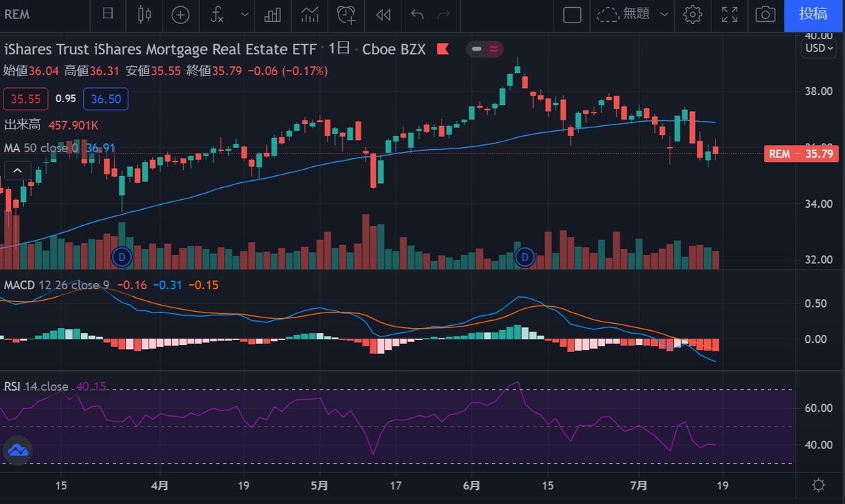Click the 6月 date label on time axis
This screenshot has width=845, height=504.
tap(472, 485)
